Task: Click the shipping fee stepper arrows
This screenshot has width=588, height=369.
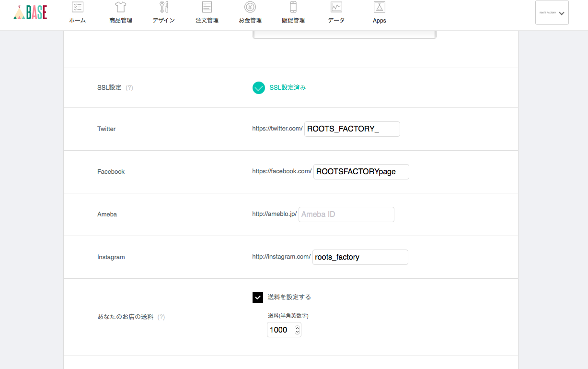Action: pos(297,330)
